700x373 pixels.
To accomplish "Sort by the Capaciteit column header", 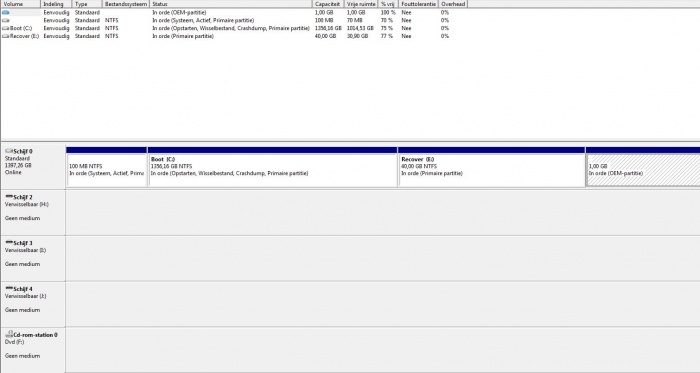I will [x=328, y=4].
